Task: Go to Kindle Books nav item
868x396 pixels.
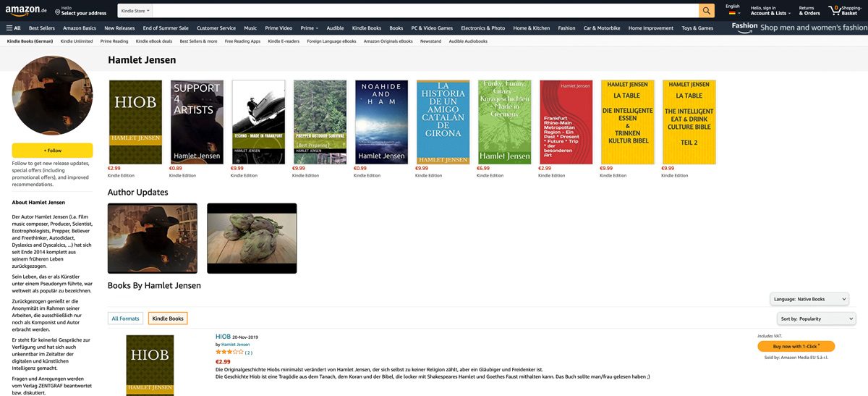Action: (367, 28)
